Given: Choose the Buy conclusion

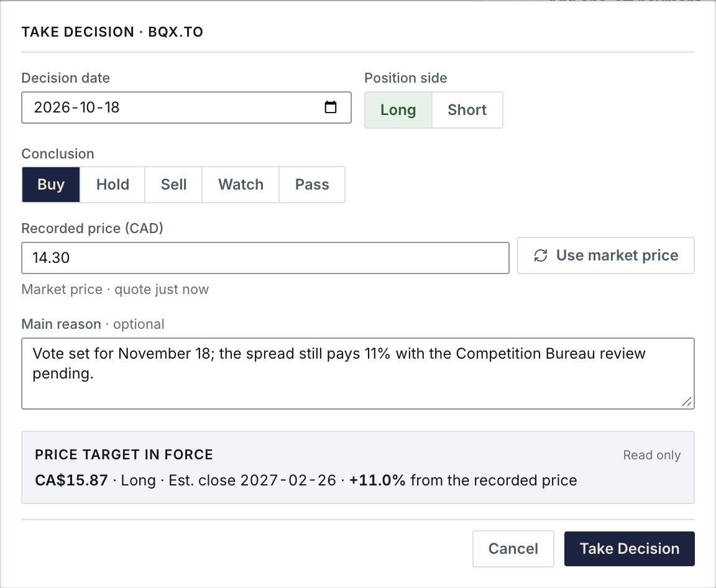Looking at the screenshot, I should point(51,185).
